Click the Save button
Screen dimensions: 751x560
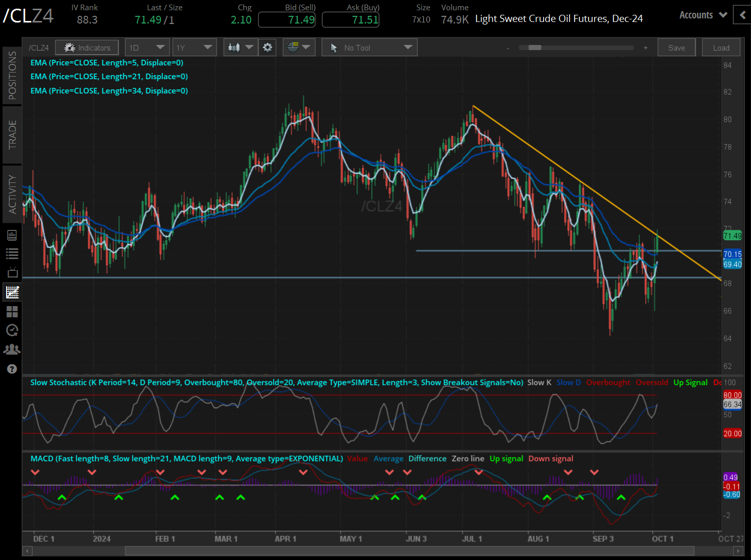[676, 47]
